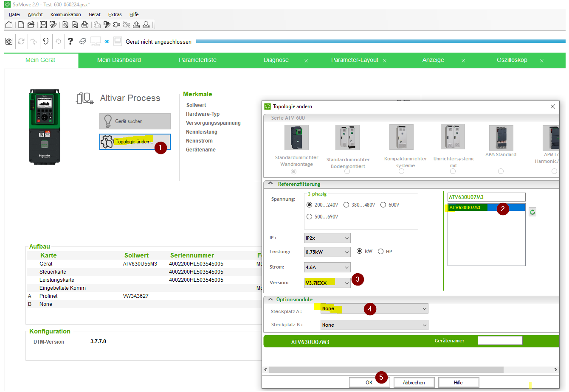569x392 pixels.
Task: Select HP as the power unit
Action: click(380, 252)
